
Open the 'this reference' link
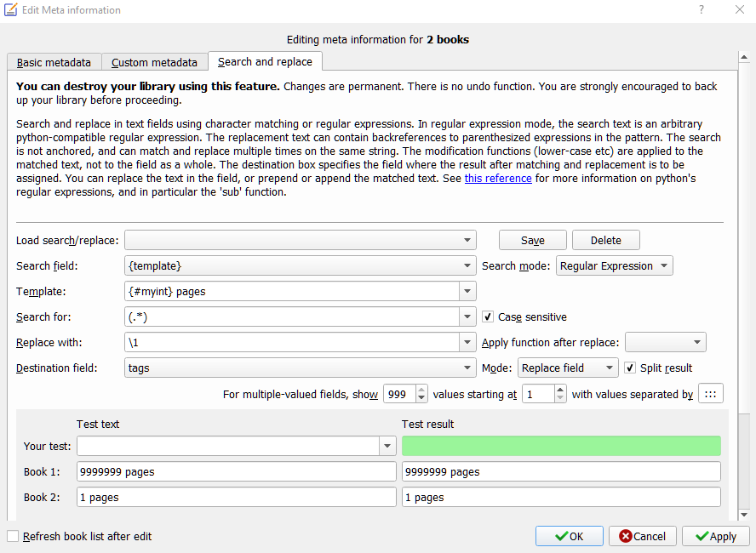[498, 179]
